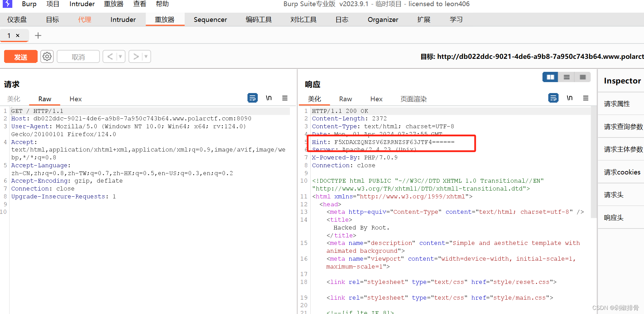Click the GET / HTTP/1.1 request line
The image size is (644, 314).
[x=37, y=111]
